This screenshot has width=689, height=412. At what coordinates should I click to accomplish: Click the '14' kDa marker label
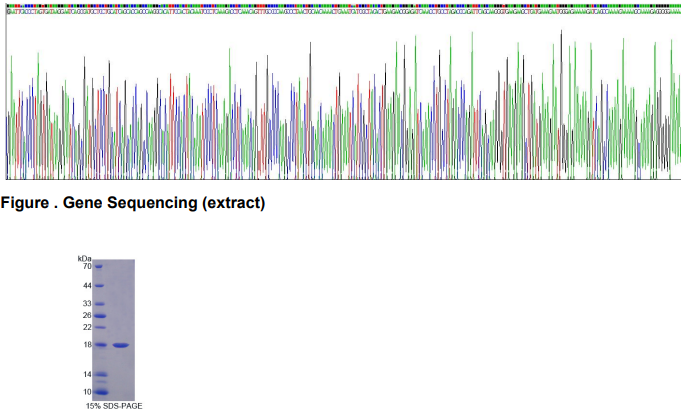coord(87,374)
